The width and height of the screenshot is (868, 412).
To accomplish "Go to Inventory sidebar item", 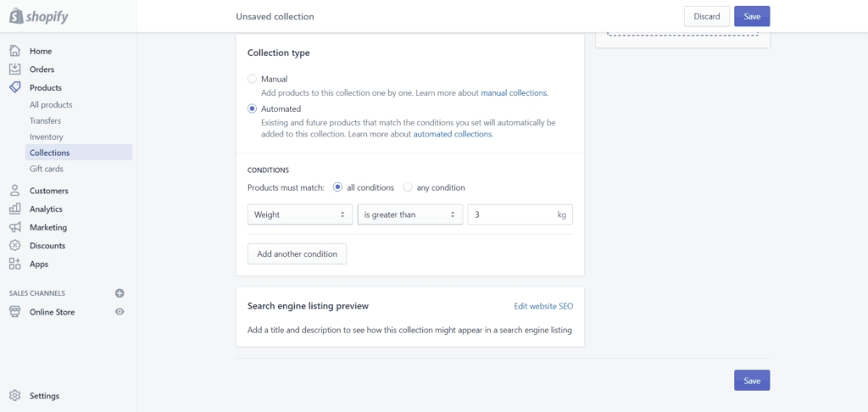I will (47, 136).
